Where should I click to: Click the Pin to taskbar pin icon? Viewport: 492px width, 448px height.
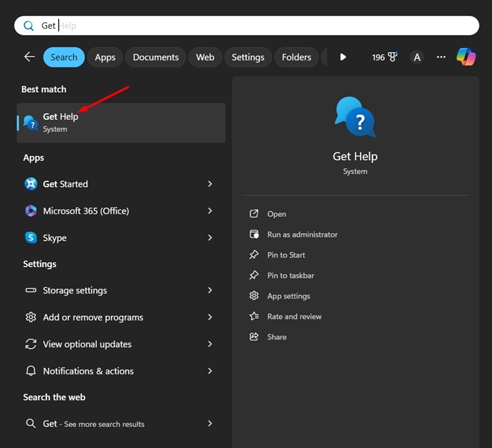pos(254,275)
